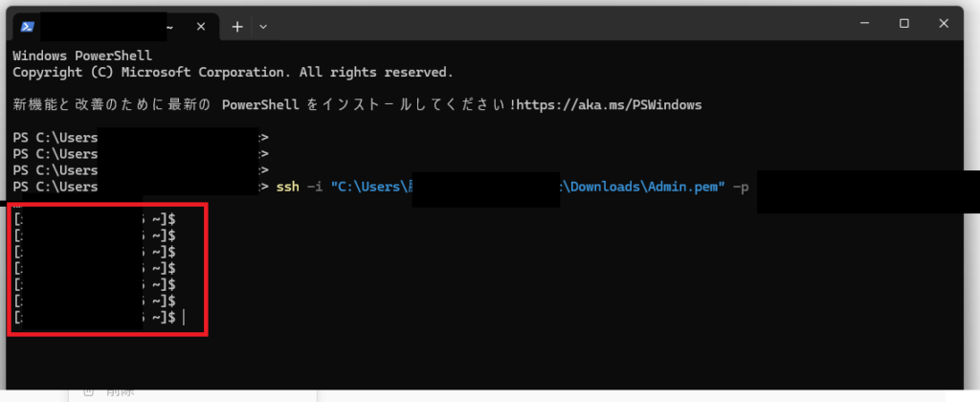This screenshot has width=980, height=402.
Task: Close the active PowerShell tab
Action: pyautogui.click(x=201, y=27)
